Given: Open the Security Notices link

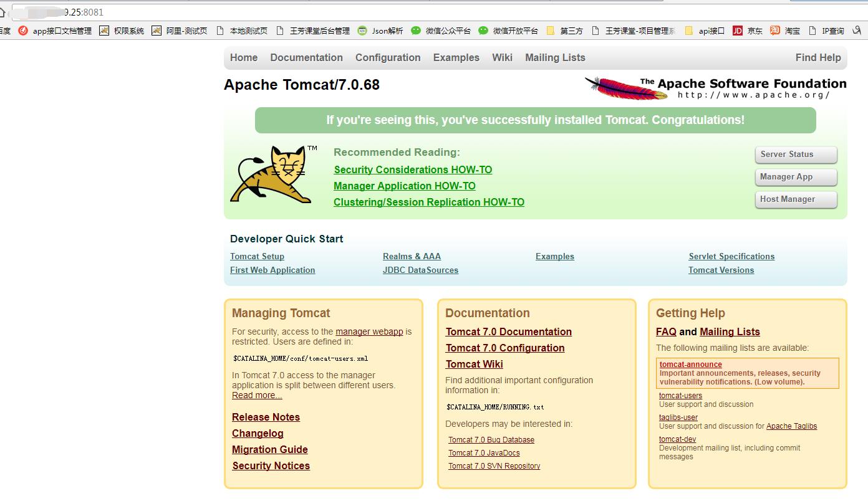Looking at the screenshot, I should 271,465.
